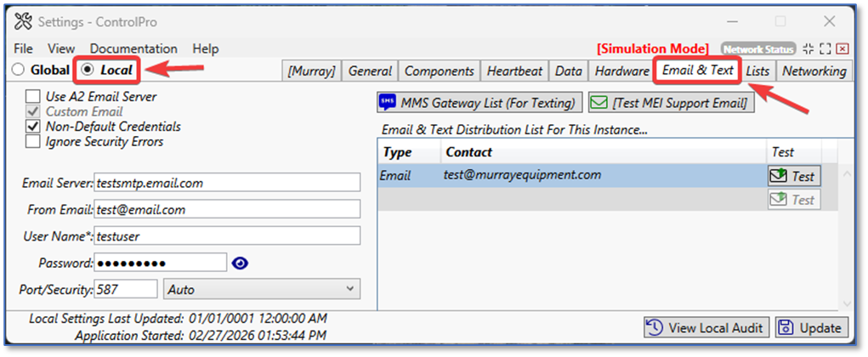
Task: Uncheck Non-Default Credentials
Action: click(x=33, y=127)
